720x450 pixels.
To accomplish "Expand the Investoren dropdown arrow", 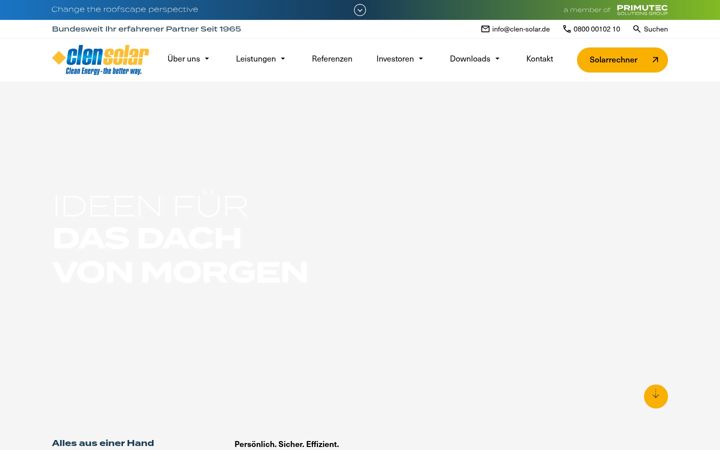I will tap(421, 59).
